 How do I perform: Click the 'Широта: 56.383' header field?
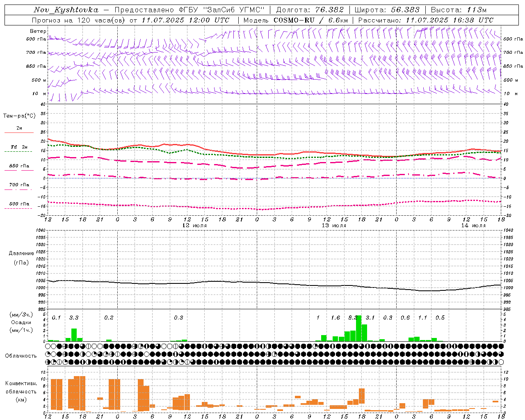coord(387,10)
